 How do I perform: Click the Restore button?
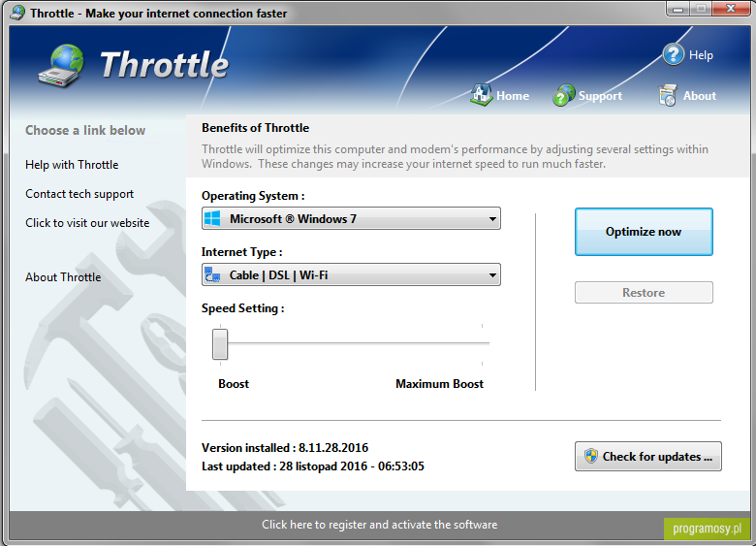coord(644,292)
